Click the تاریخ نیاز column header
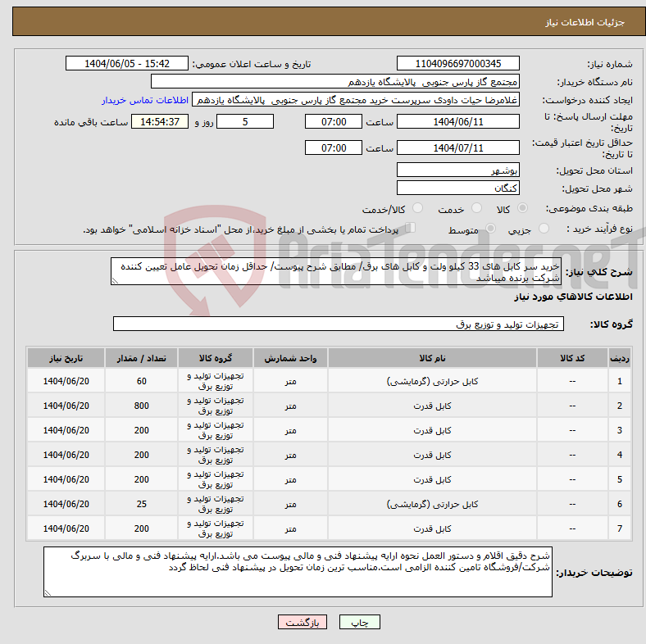 [66, 358]
